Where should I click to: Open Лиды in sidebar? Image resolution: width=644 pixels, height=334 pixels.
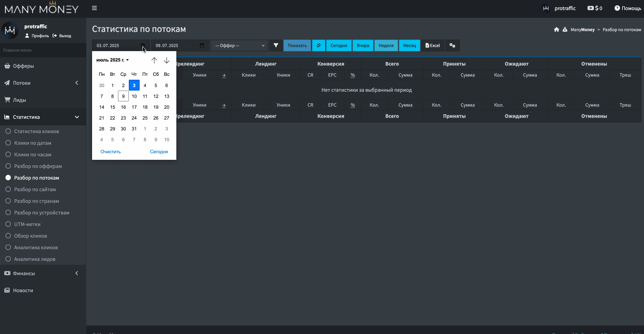[43, 100]
